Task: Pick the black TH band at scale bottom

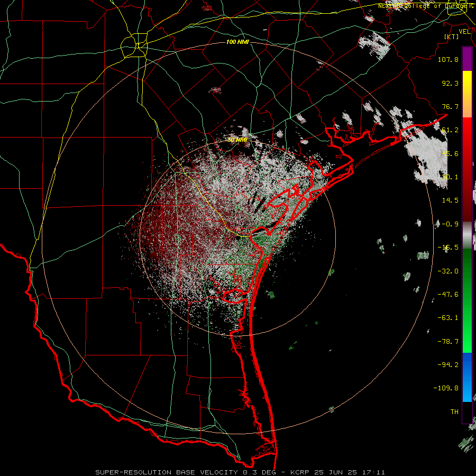Action: 467,412
